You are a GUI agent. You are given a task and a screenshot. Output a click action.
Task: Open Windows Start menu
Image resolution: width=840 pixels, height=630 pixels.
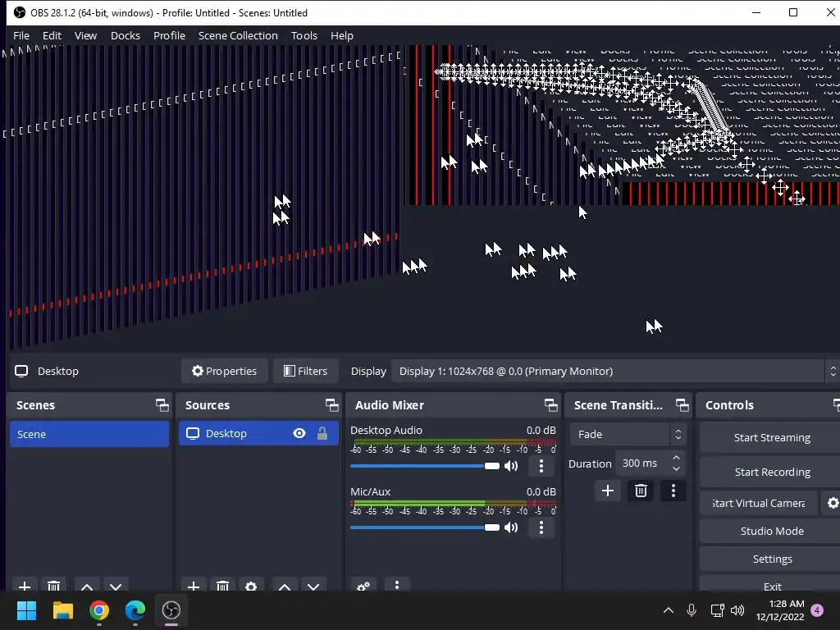point(26,610)
